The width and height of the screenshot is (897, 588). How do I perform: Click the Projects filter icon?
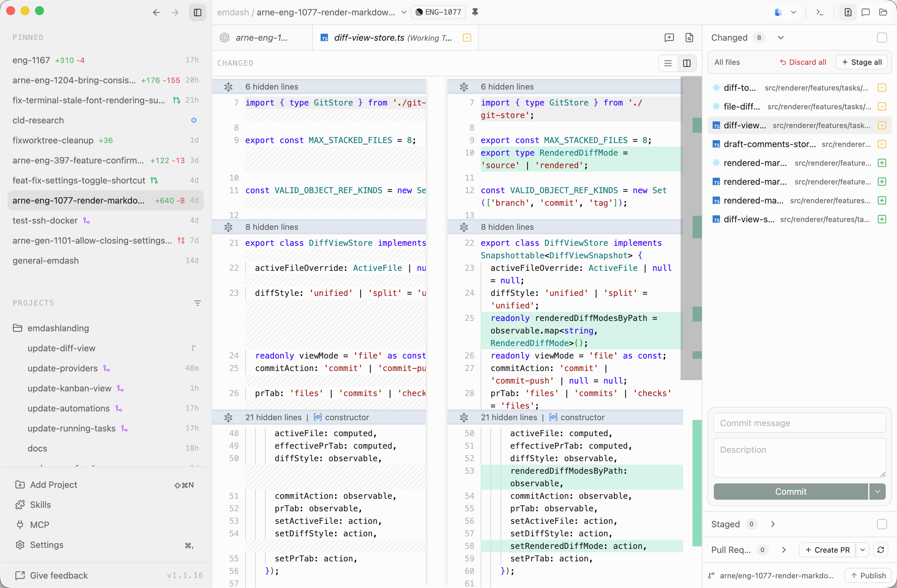coord(198,303)
